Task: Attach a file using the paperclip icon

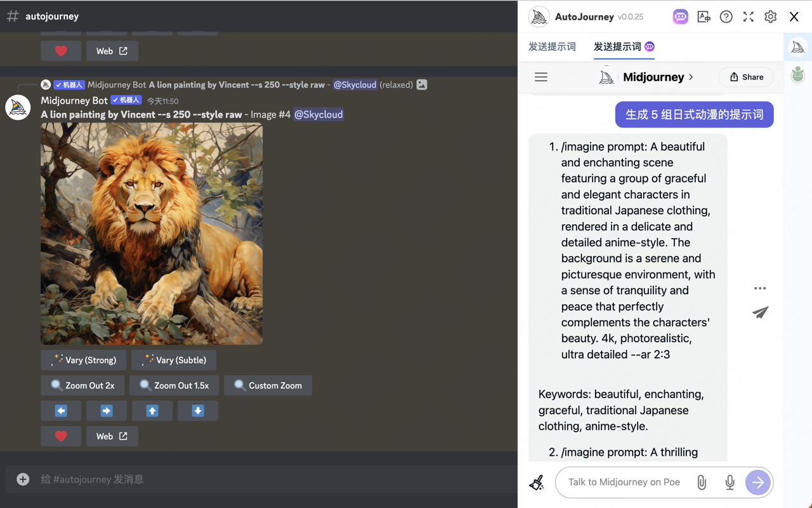Action: (x=702, y=483)
